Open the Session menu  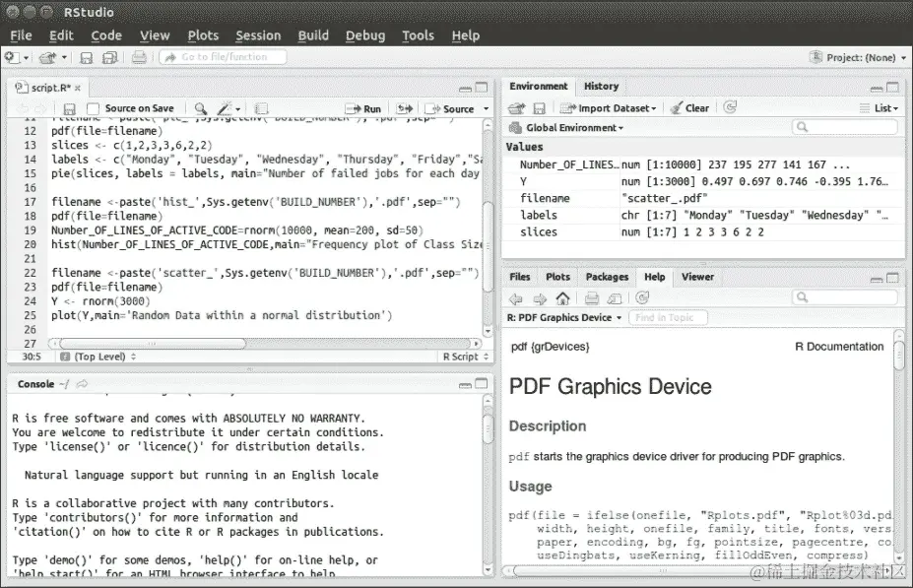[x=258, y=35]
